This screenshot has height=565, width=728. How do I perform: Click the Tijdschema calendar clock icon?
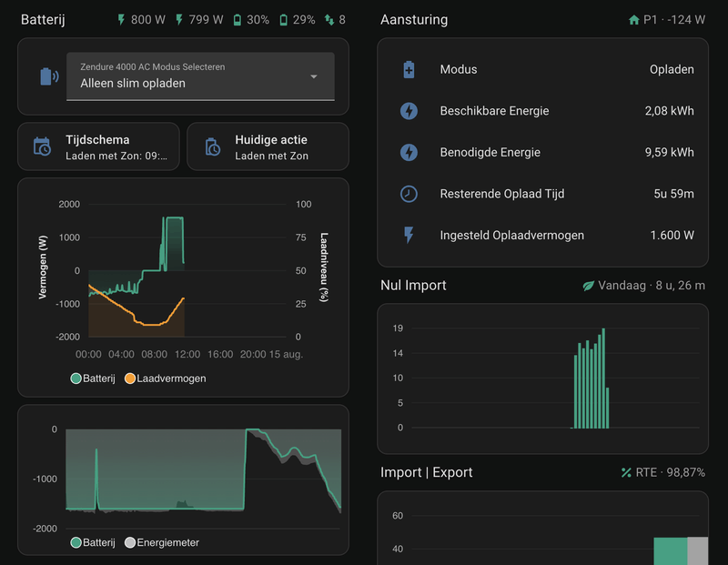pyautogui.click(x=42, y=146)
